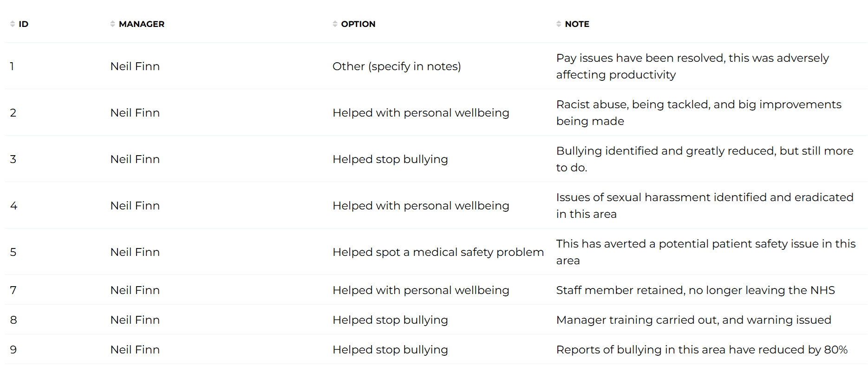The image size is (868, 366).
Task: Click 'Reports of bullying' note in row 9
Action: click(x=702, y=350)
